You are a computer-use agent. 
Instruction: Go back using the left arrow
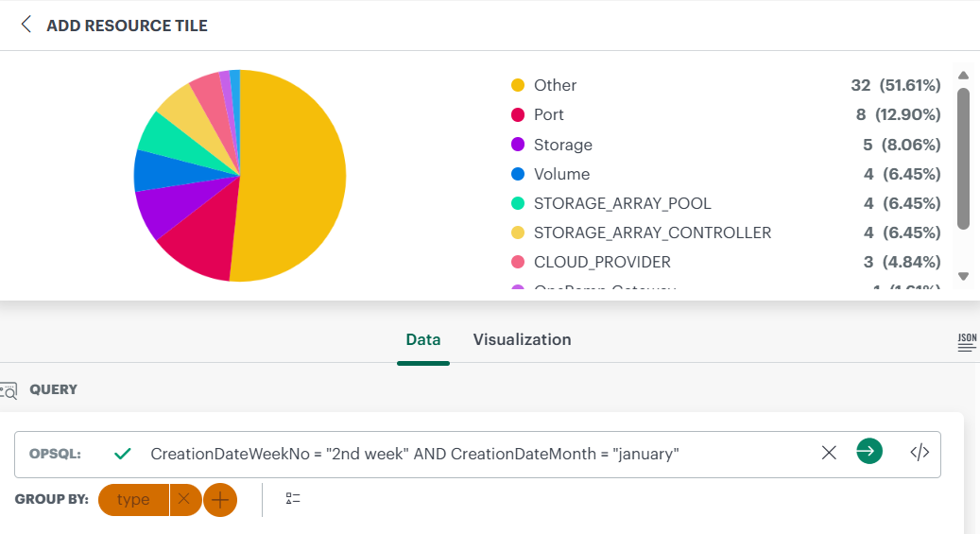point(26,25)
